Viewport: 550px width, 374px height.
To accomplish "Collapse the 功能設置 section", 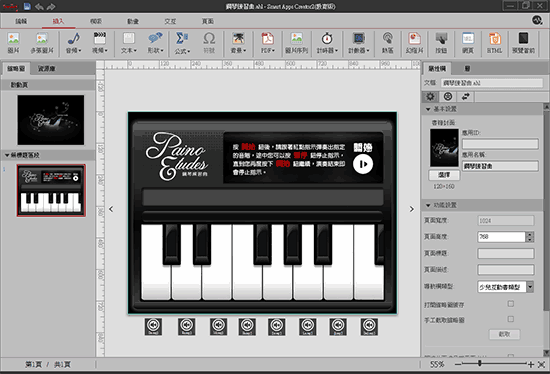I will [428, 205].
